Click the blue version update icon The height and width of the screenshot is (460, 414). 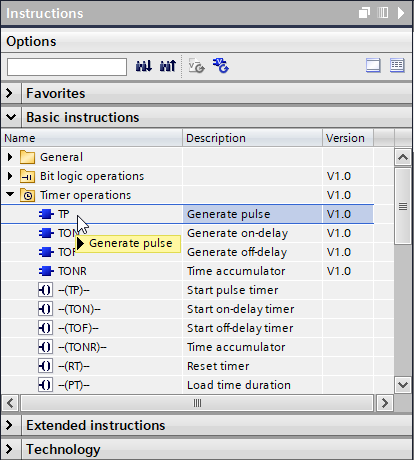221,66
